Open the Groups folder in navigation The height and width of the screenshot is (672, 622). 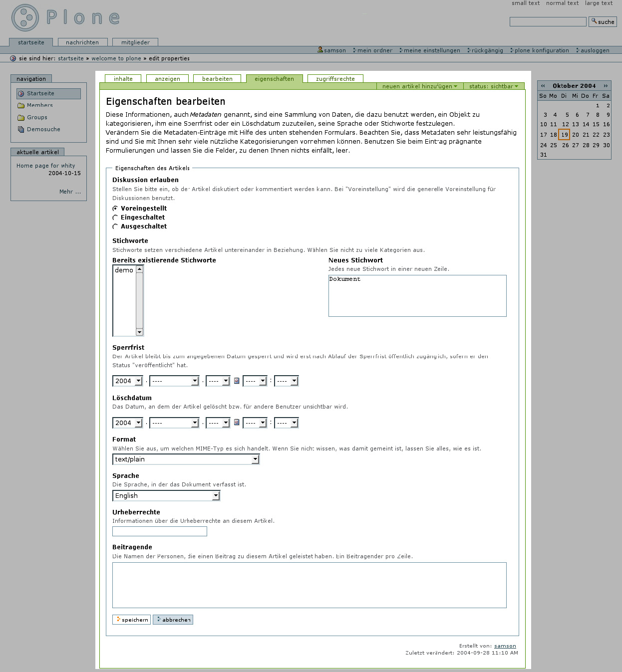pyautogui.click(x=37, y=117)
